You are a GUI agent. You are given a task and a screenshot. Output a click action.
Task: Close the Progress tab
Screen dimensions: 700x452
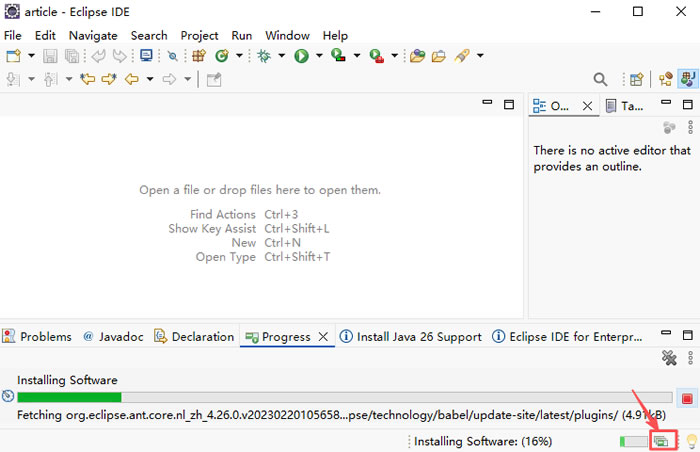click(323, 337)
